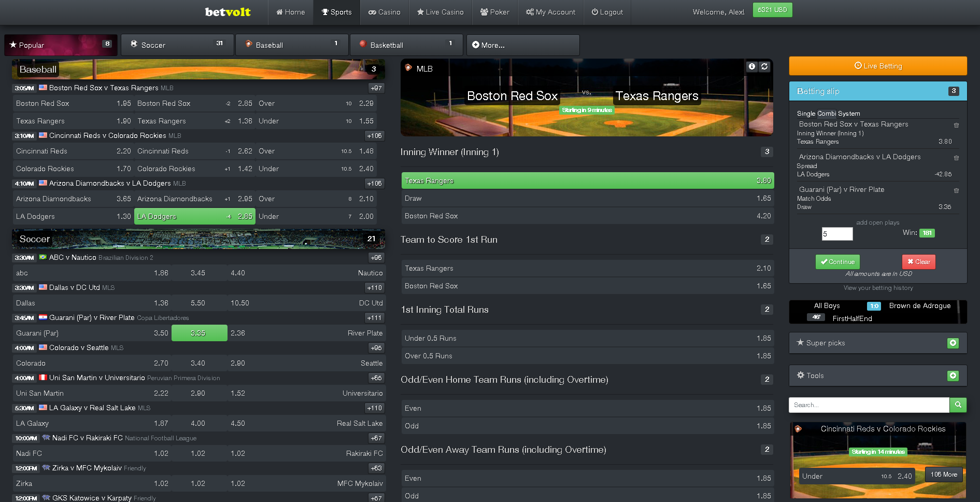Remove Boston Red Sox bet using trash icon
Image resolution: width=980 pixels, height=502 pixels.
(x=956, y=125)
